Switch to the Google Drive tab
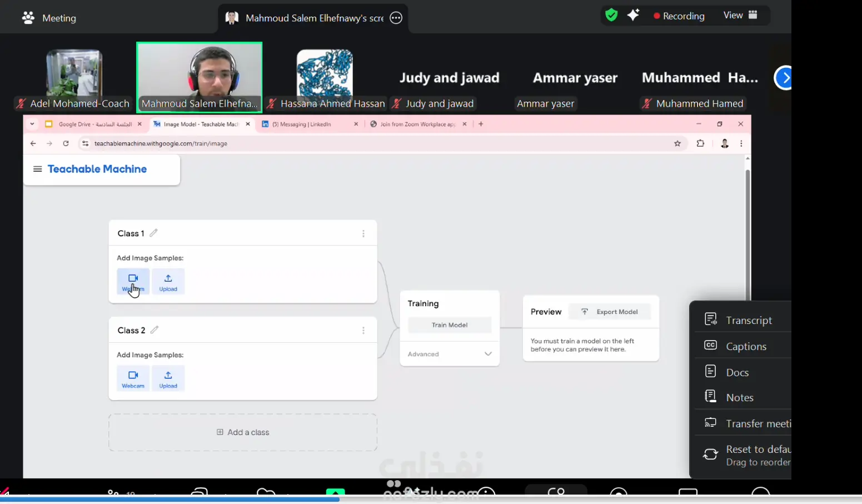The width and height of the screenshot is (862, 504). (x=93, y=124)
